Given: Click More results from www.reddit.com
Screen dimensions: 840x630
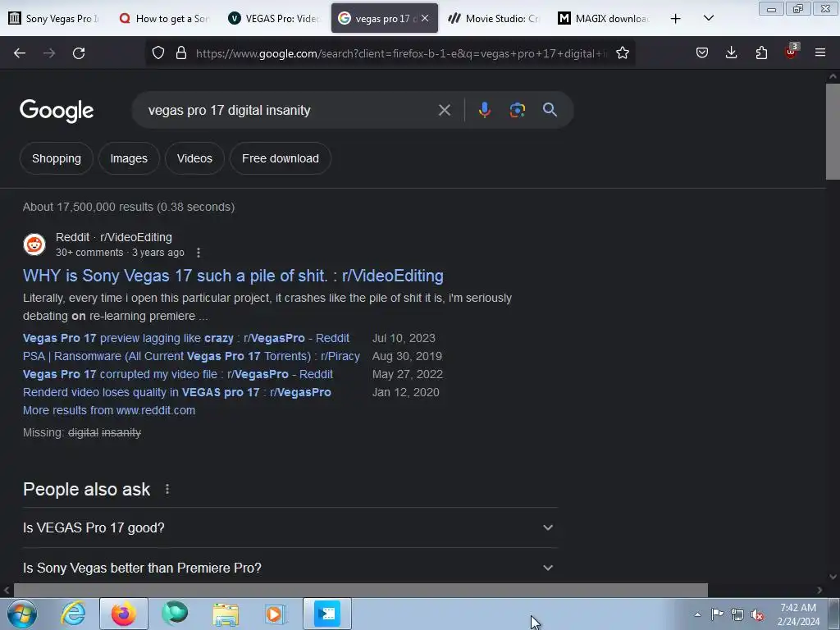Looking at the screenshot, I should pos(109,410).
